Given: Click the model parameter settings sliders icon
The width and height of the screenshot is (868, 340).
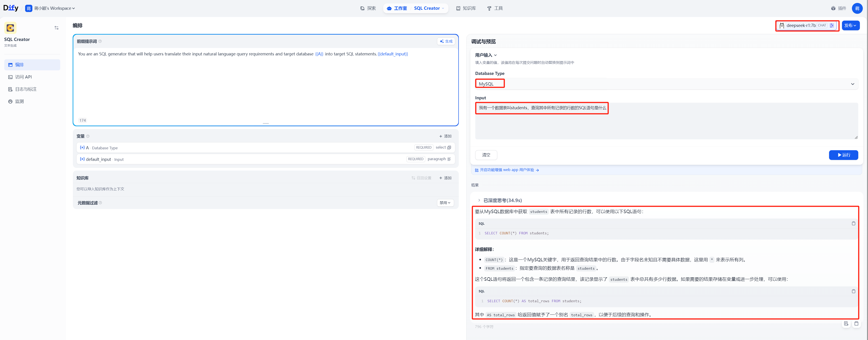Looking at the screenshot, I should [832, 26].
